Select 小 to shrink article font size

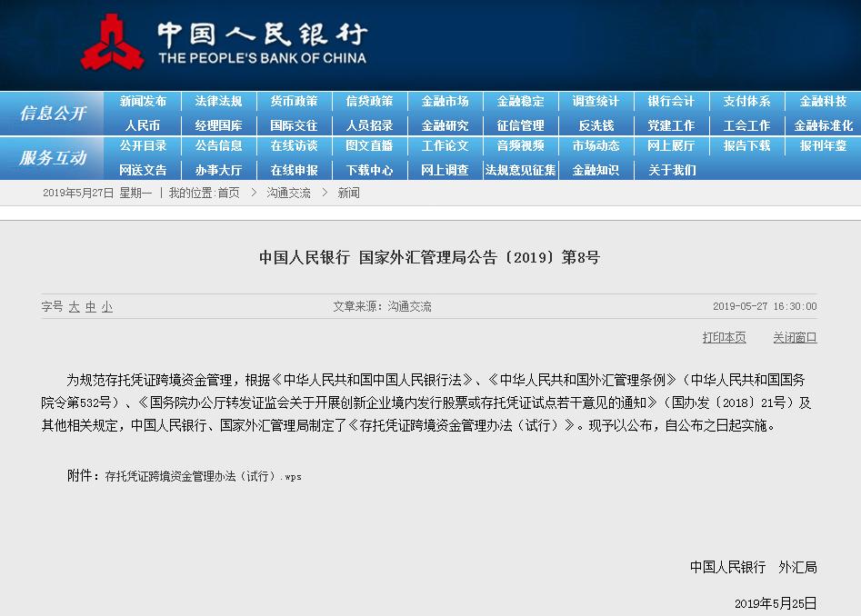tap(106, 307)
